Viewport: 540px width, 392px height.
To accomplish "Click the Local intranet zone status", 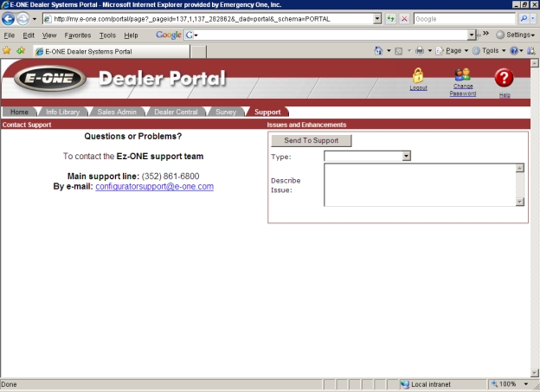I will [x=425, y=384].
